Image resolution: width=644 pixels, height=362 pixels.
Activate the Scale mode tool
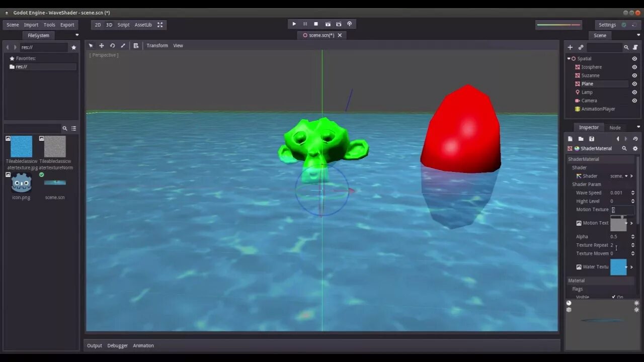(x=123, y=45)
